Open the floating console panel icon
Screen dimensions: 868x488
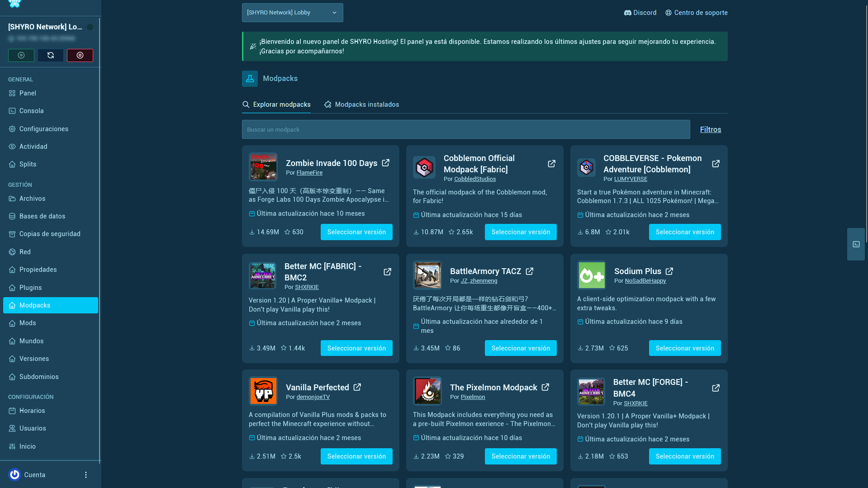pos(856,244)
